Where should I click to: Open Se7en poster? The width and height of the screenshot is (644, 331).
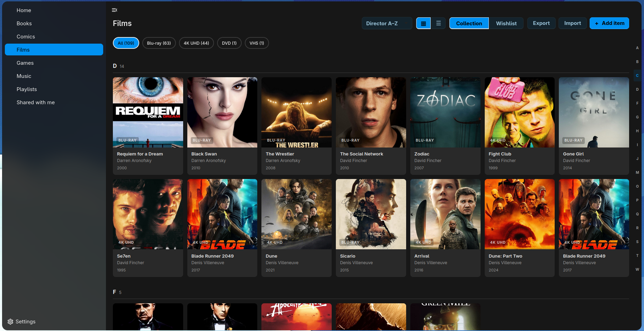148,214
